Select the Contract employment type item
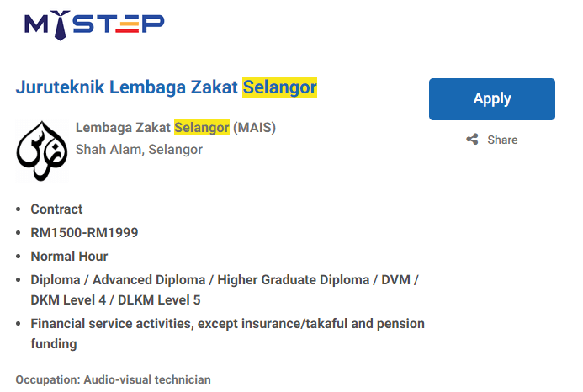This screenshot has width=583, height=392. tap(56, 209)
